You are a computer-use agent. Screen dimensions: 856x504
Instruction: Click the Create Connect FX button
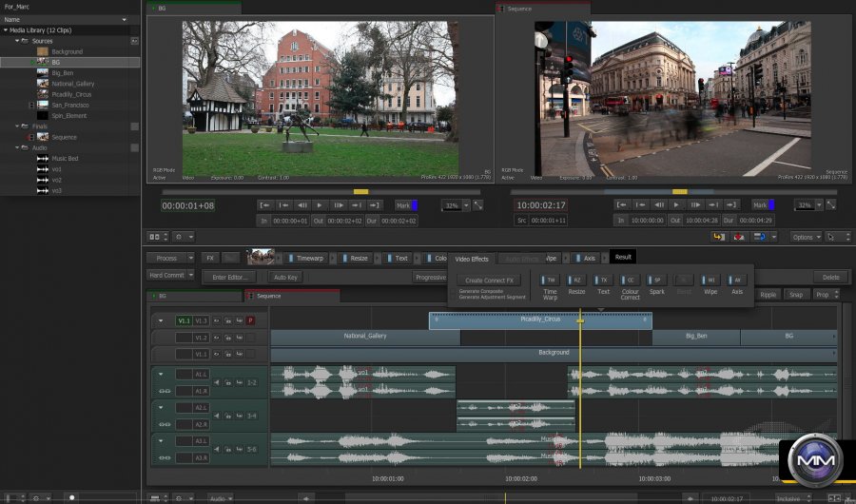point(490,281)
